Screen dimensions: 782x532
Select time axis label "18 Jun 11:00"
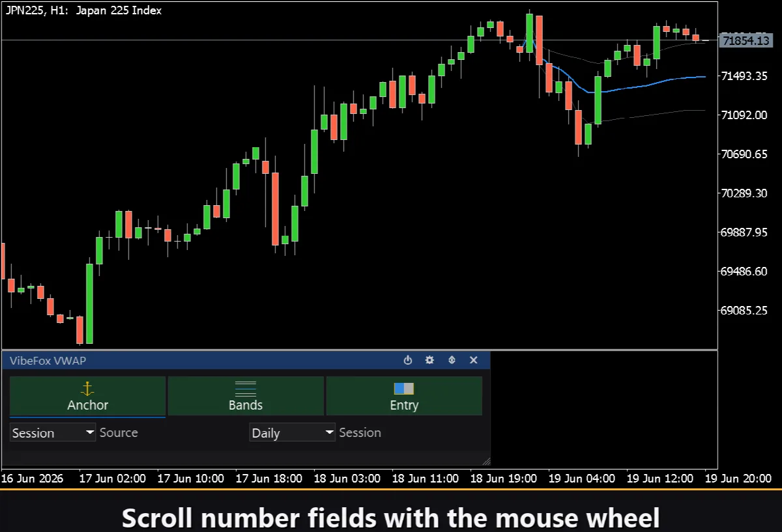426,479
